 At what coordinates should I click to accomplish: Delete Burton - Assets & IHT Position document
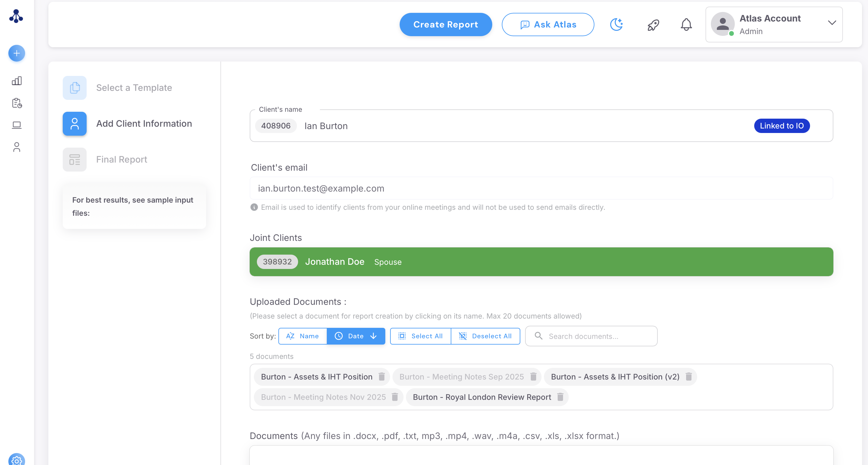pos(381,376)
